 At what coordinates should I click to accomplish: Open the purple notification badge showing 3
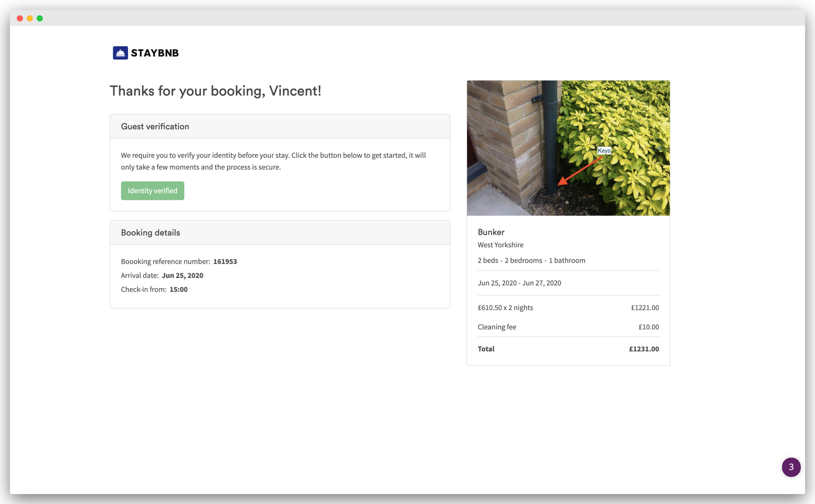click(x=791, y=467)
